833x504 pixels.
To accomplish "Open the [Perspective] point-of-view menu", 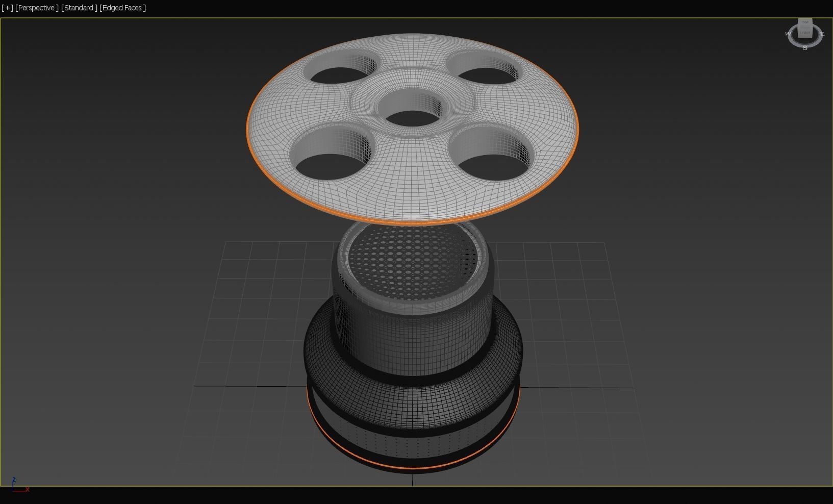I will coord(37,8).
